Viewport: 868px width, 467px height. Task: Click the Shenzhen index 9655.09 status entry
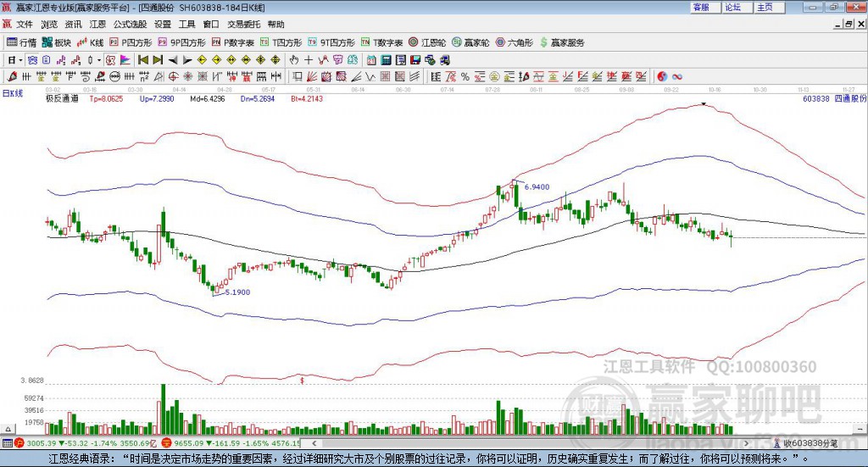(x=232, y=443)
